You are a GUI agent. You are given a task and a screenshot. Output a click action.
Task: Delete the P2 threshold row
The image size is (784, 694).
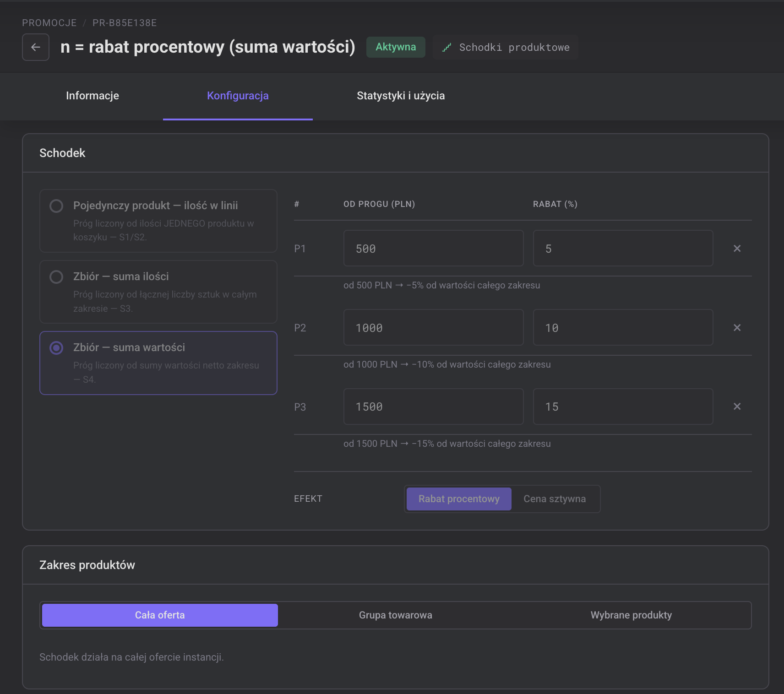pyautogui.click(x=737, y=327)
